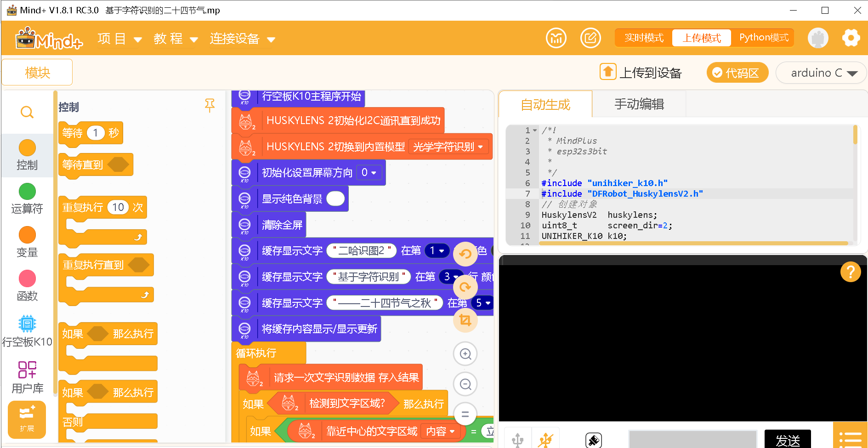Redo action on the workspace
Screen dimensions: 868x448
click(x=465, y=287)
